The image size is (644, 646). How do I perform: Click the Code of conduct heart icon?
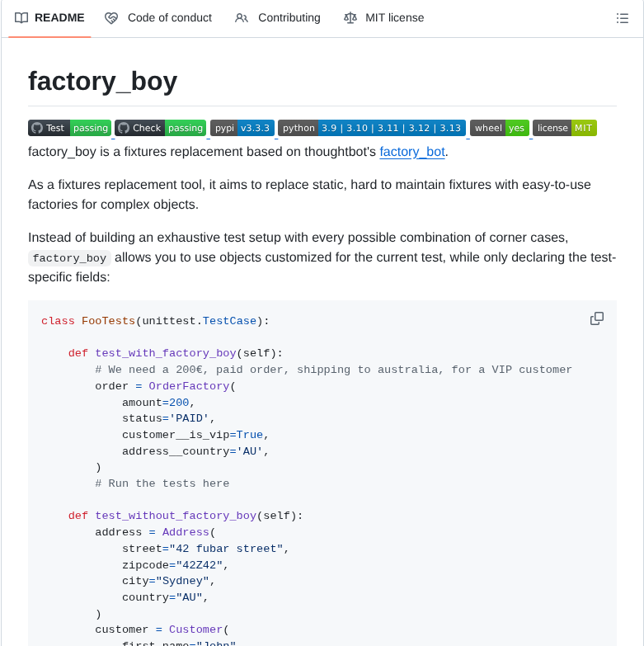111,18
